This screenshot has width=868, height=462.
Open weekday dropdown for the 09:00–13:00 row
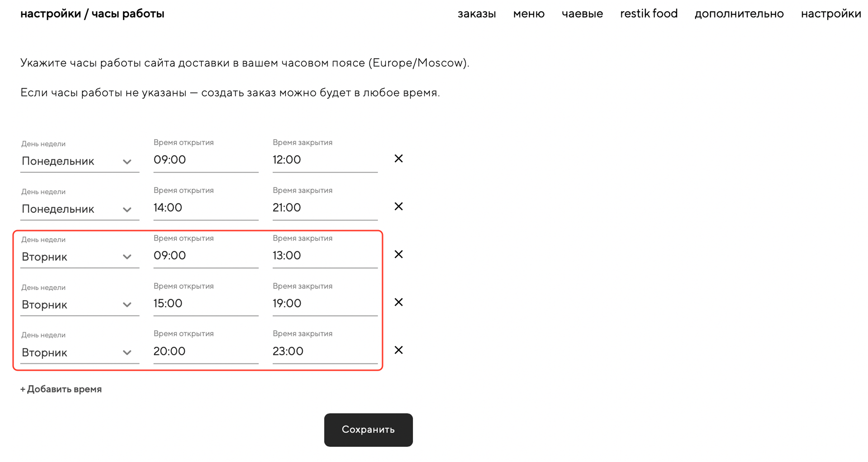[x=79, y=257]
